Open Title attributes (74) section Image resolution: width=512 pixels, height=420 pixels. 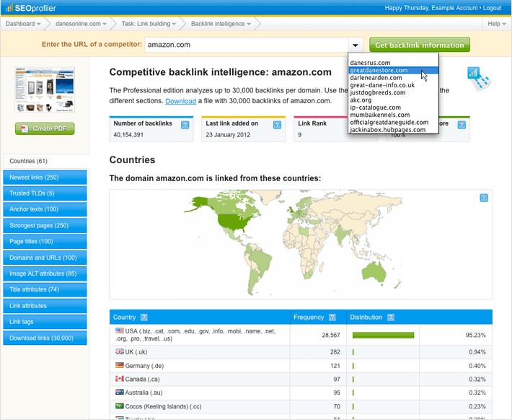point(45,289)
